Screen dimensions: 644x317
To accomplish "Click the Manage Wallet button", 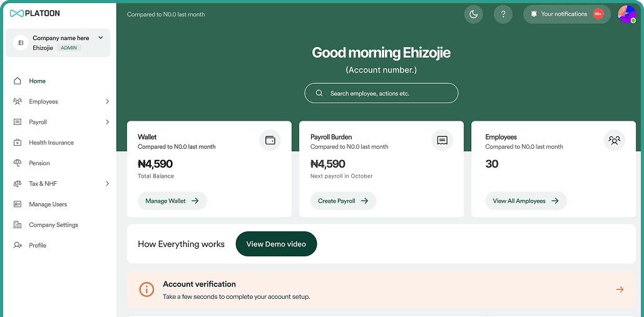I will pos(172,201).
